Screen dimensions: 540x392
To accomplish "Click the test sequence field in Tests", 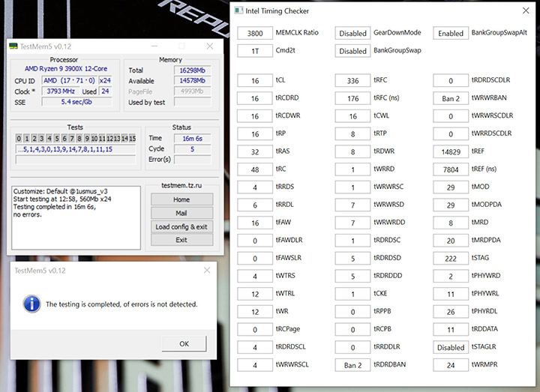I will 76,149.
